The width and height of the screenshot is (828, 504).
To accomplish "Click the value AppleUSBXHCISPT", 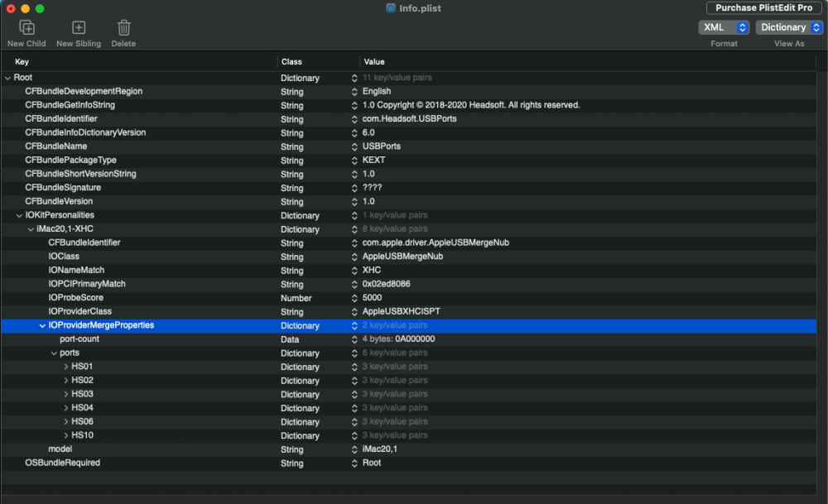I will [x=401, y=311].
